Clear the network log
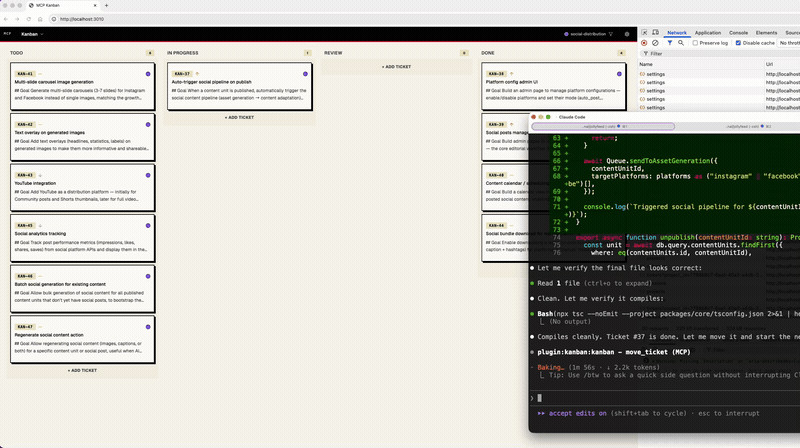Image resolution: width=800 pixels, height=448 pixels. tap(655, 43)
